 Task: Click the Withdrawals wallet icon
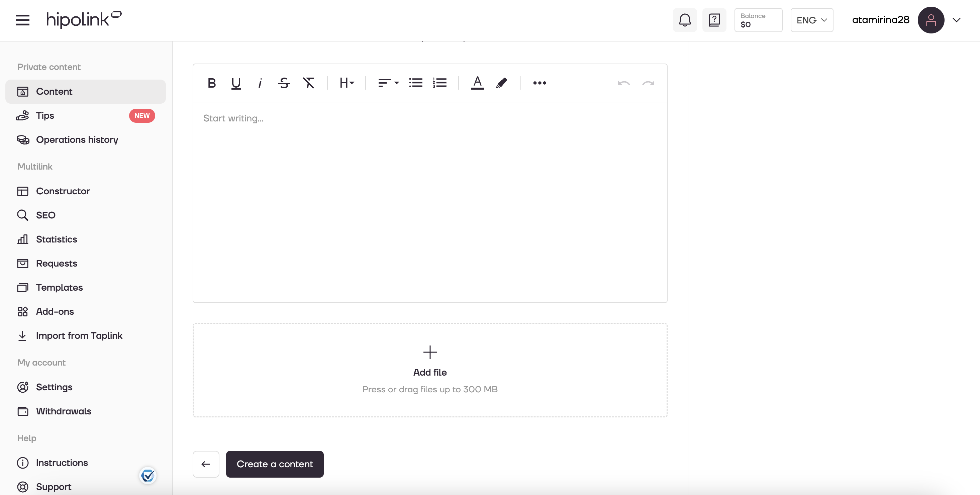(22, 411)
